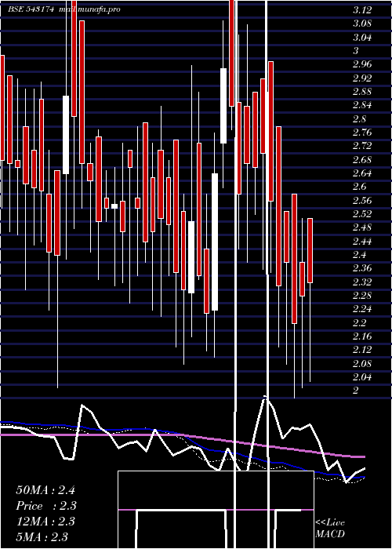Click the 2.32 price axis label
The height and width of the screenshot is (549, 392).
(x=362, y=282)
